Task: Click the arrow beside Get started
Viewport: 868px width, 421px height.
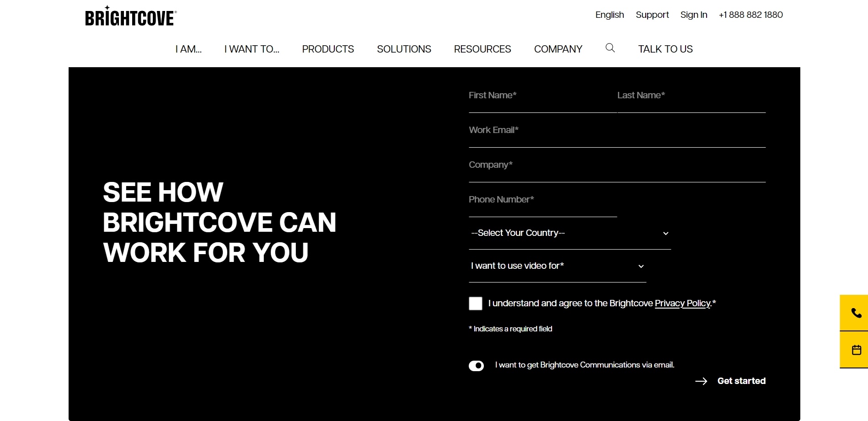Action: pyautogui.click(x=701, y=381)
